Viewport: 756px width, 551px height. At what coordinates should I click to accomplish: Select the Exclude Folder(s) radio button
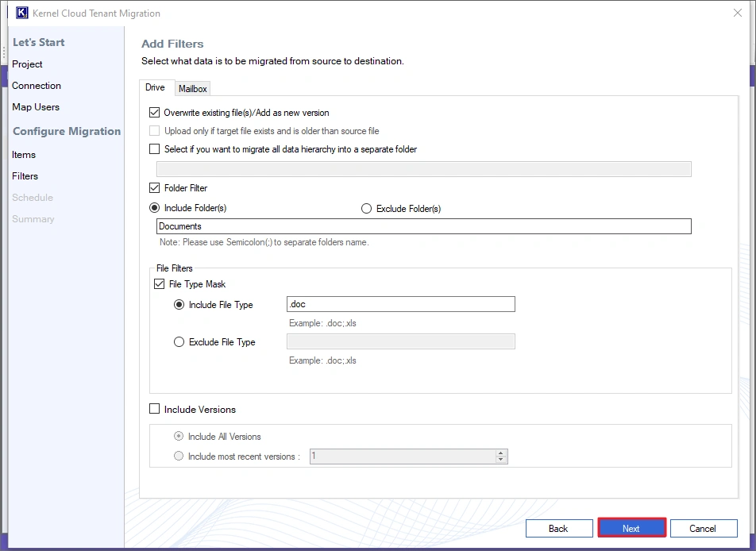[366, 208]
